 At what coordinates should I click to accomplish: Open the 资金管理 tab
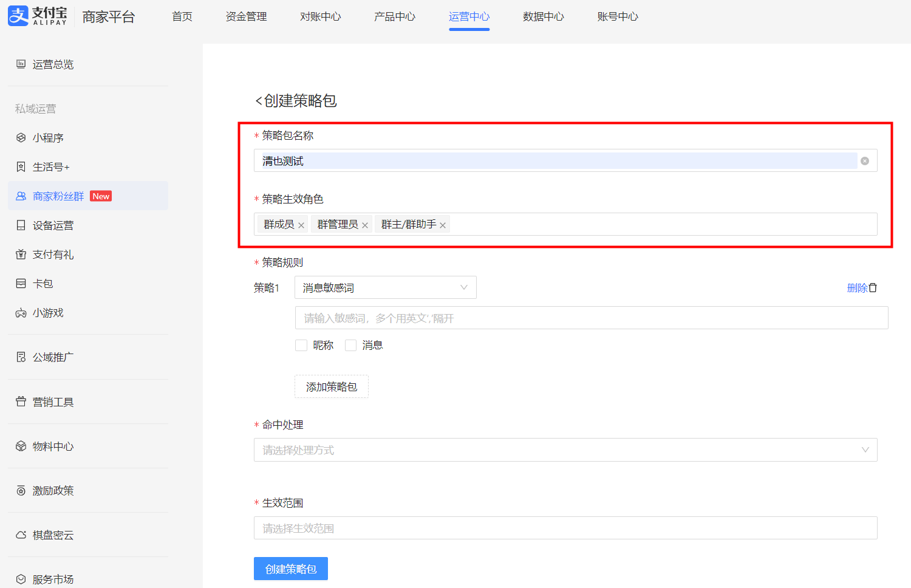(246, 16)
